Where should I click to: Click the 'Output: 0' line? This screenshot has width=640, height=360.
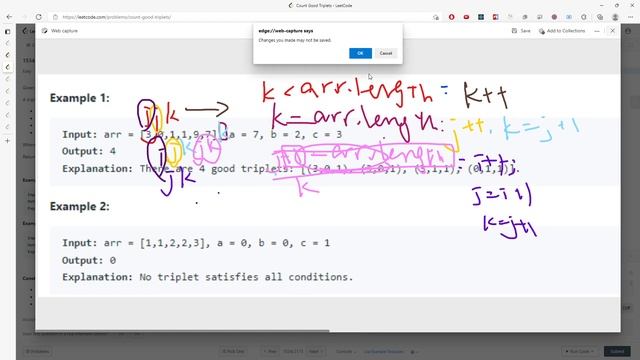(89, 260)
